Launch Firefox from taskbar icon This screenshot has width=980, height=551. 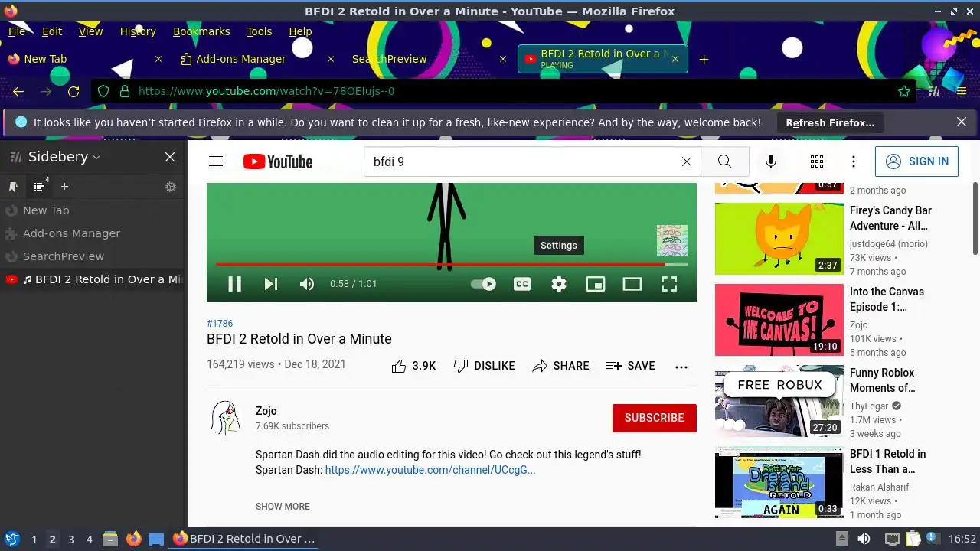tap(134, 539)
